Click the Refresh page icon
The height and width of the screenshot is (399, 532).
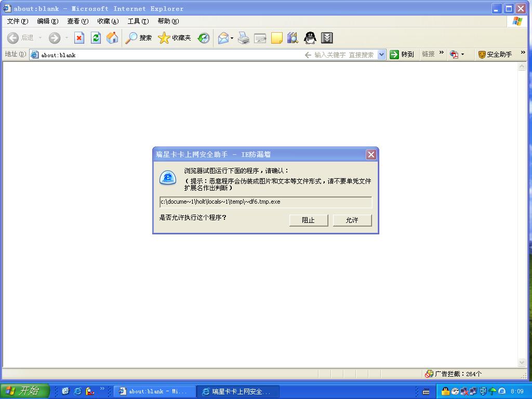96,37
